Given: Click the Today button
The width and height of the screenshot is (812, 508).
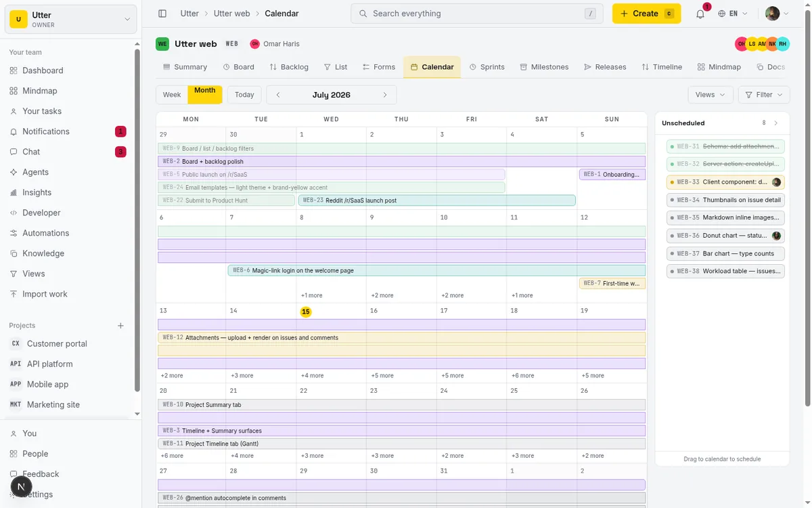Looking at the screenshot, I should point(244,95).
